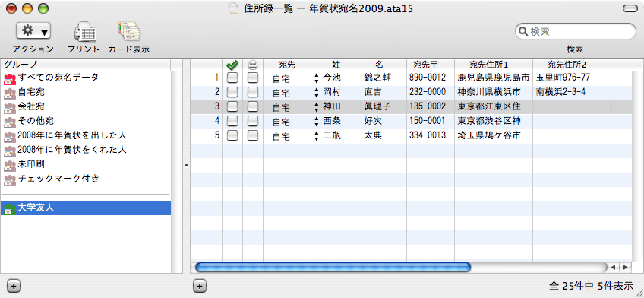Click icon beside 未印刷
This screenshot has height=298, width=644.
coord(9,166)
